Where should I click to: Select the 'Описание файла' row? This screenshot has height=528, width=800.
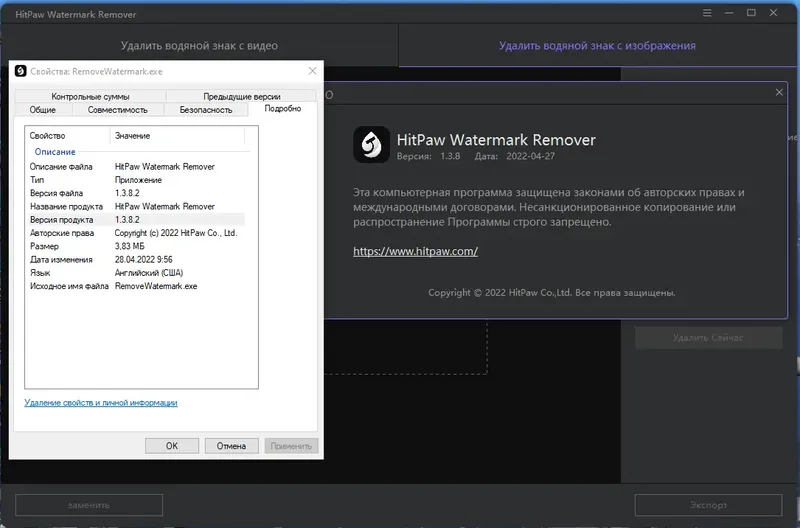(137, 167)
